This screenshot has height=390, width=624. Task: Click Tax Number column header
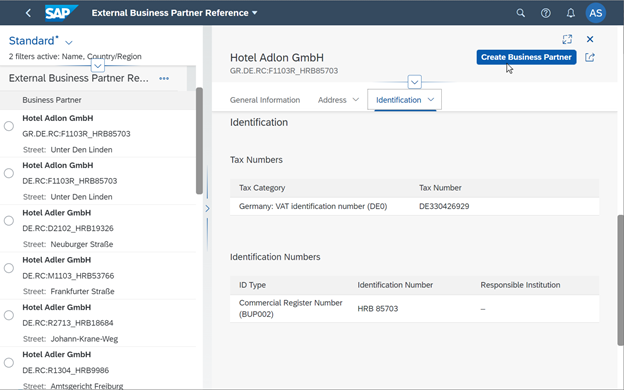tap(440, 188)
